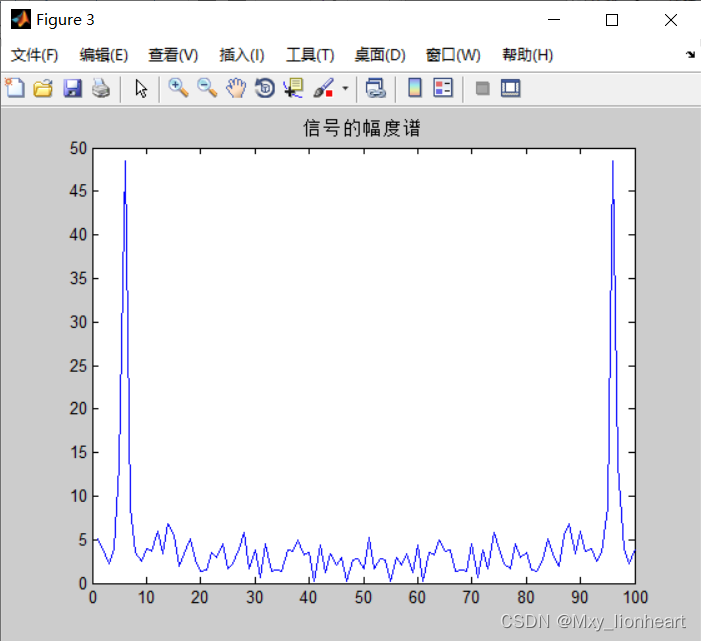Open the 桌面(D) menu
The width and height of the screenshot is (701, 641).
click(380, 55)
